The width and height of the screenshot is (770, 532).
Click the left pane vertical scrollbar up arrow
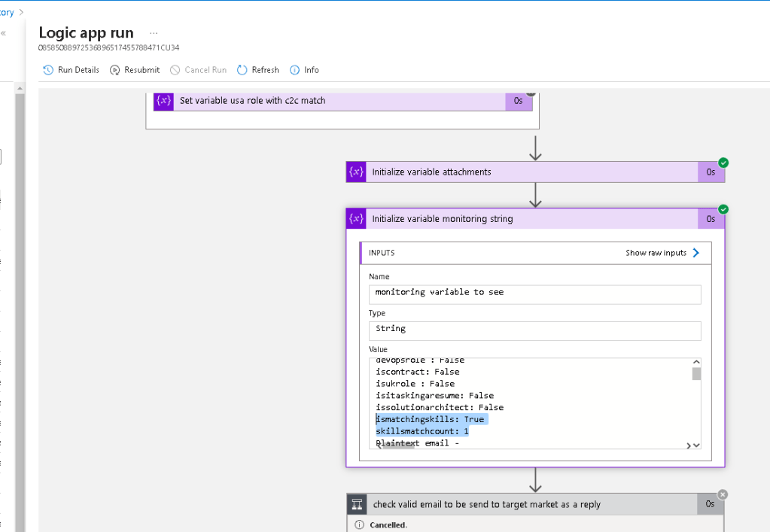20,88
